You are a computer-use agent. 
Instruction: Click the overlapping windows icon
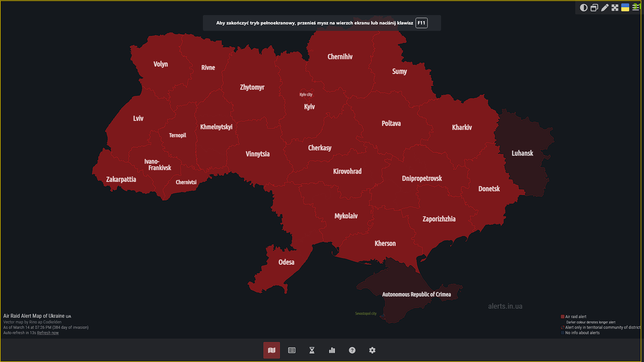[594, 8]
